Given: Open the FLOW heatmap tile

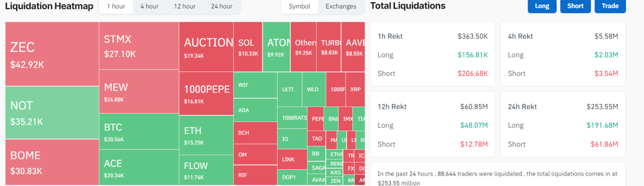Looking at the screenshot, I should pyautogui.click(x=206, y=170).
